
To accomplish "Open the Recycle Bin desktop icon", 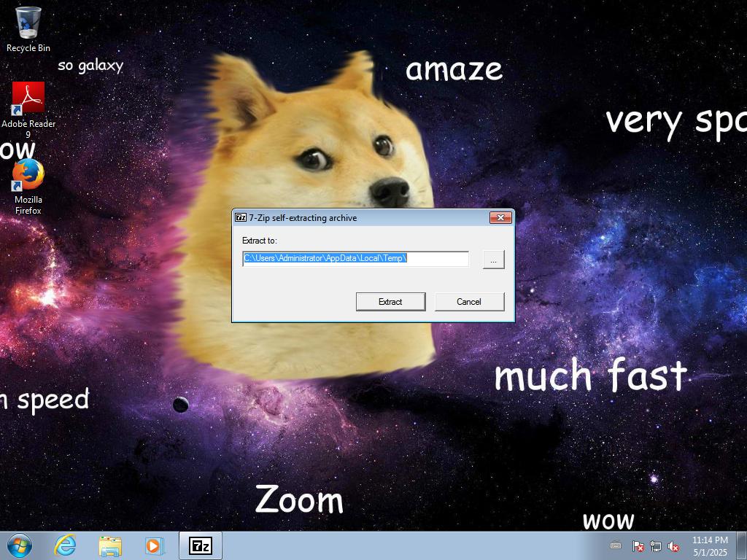I will point(28,28).
